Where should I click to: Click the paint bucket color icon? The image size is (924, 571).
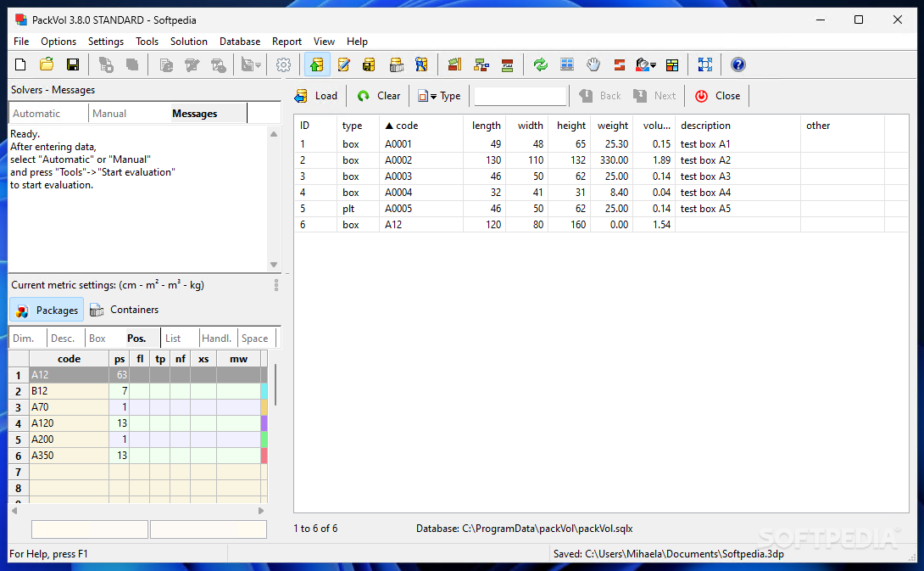point(643,64)
